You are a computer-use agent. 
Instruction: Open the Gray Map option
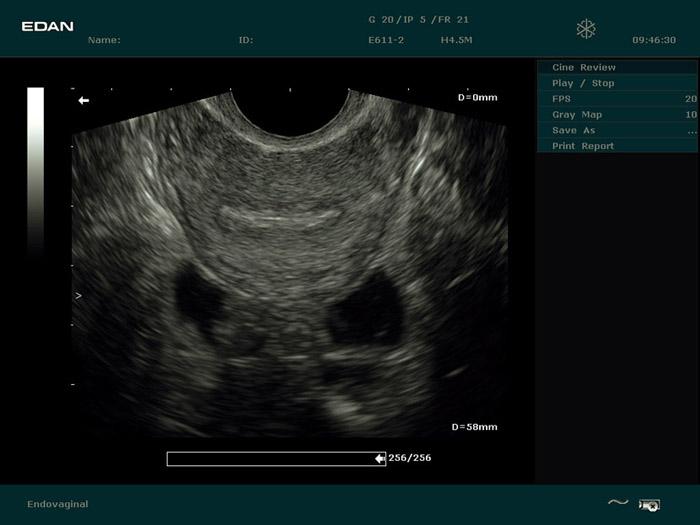577,115
